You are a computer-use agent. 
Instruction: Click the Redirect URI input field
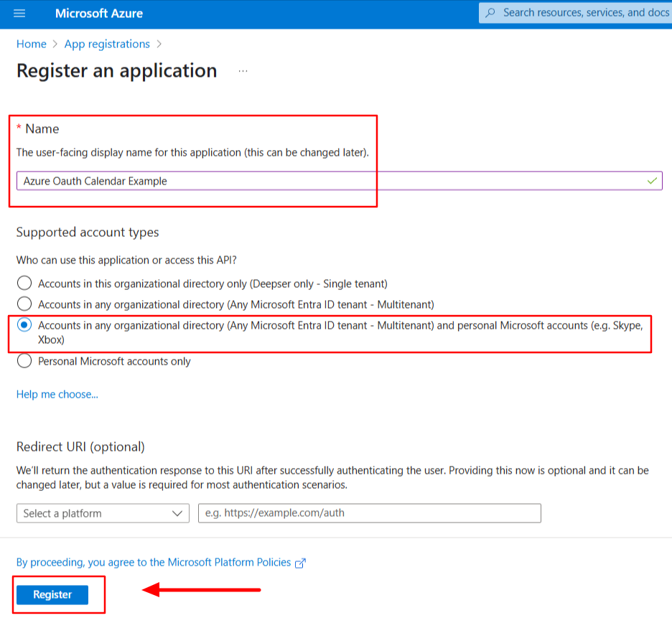coord(370,513)
